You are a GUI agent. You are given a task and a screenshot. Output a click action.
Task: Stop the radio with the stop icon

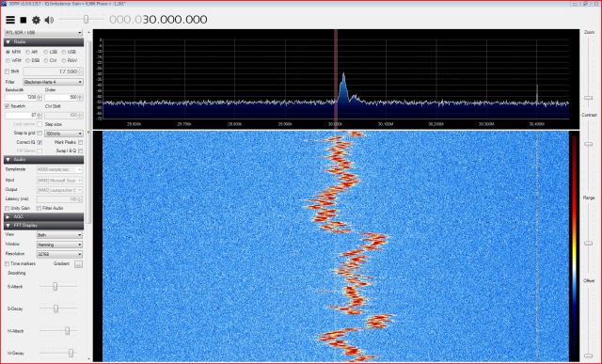coord(24,20)
